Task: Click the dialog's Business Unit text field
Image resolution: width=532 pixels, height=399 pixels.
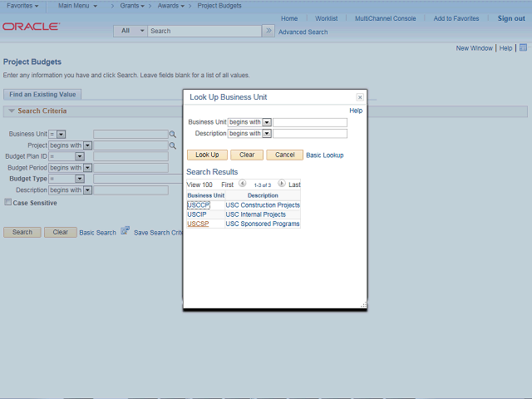Action: (310, 122)
